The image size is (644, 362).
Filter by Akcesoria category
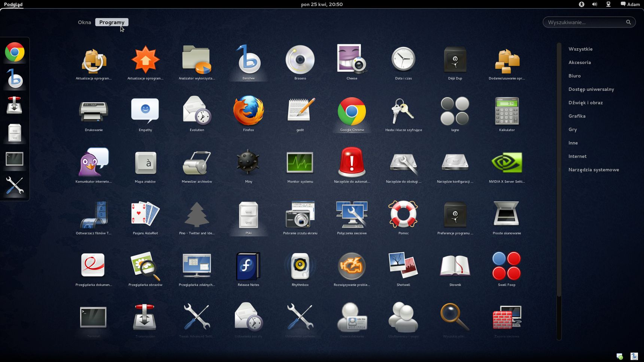[580, 62]
